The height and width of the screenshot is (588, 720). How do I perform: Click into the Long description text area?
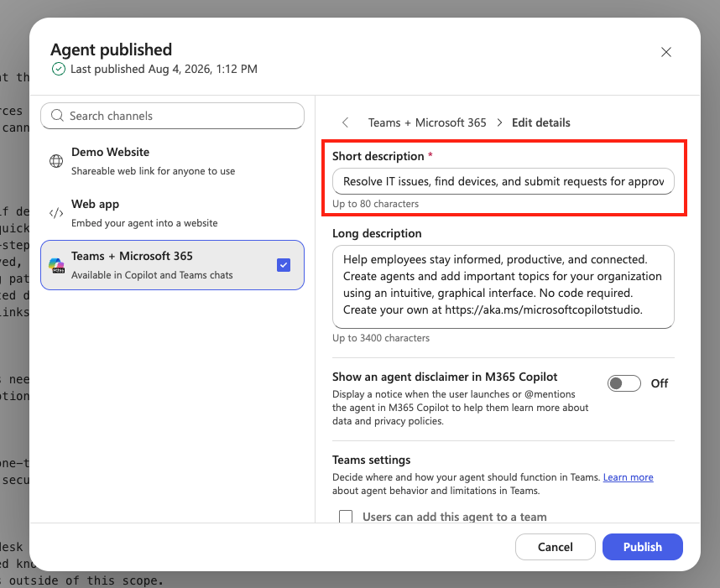[x=503, y=286]
